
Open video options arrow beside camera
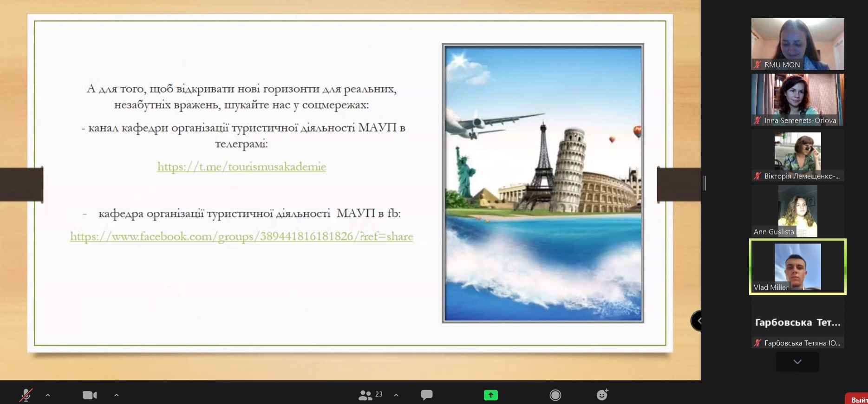[x=117, y=395]
